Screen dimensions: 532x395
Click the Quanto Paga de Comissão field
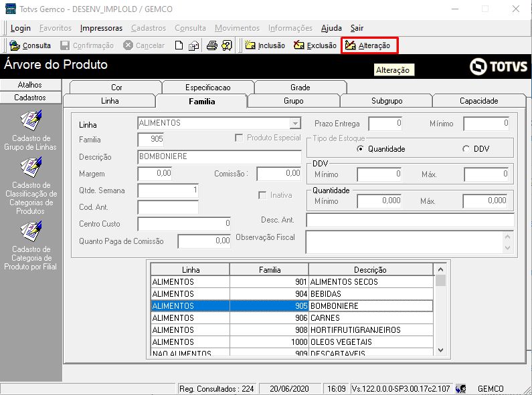[204, 241]
